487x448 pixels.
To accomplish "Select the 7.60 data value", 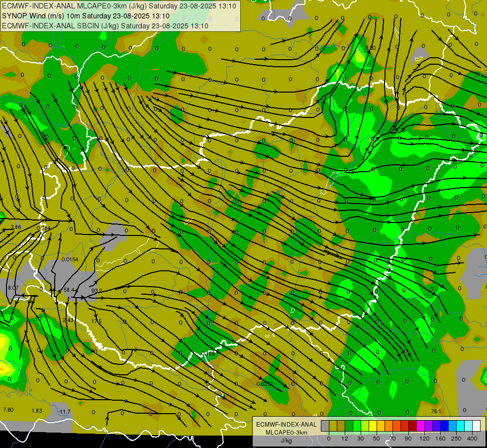I will [8, 410].
